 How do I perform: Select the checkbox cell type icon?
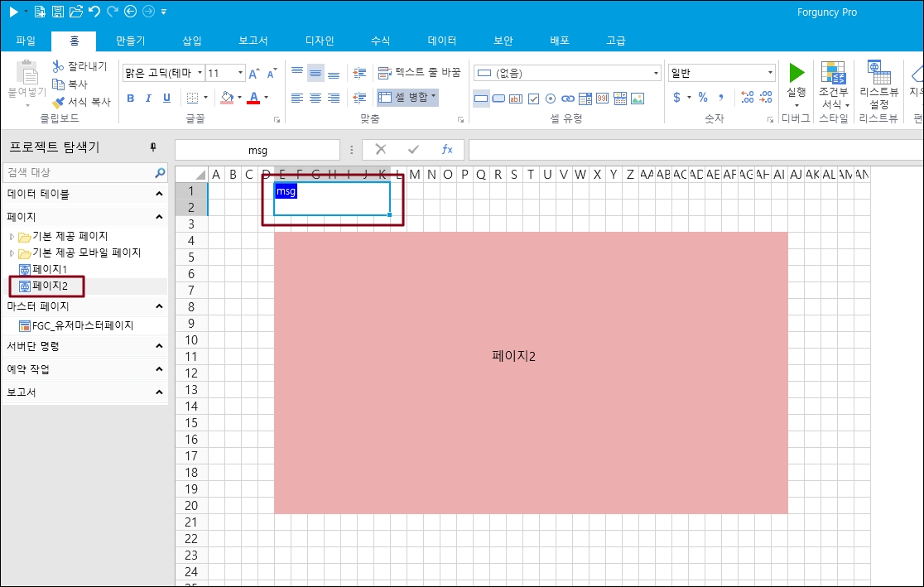[x=533, y=99]
